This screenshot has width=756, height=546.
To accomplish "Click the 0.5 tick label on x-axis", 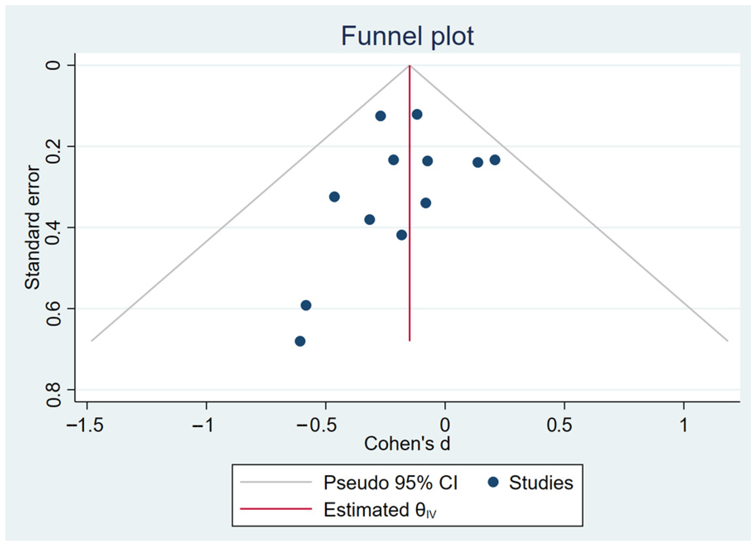I will [x=564, y=426].
